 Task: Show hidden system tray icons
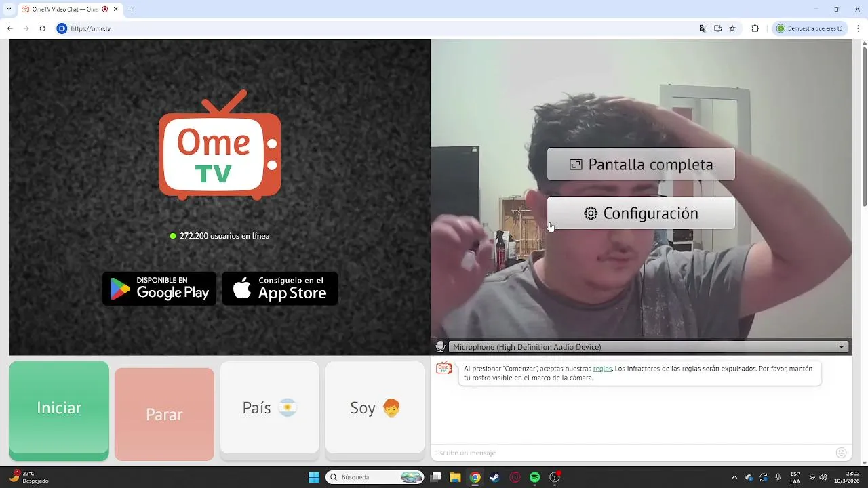tap(734, 477)
